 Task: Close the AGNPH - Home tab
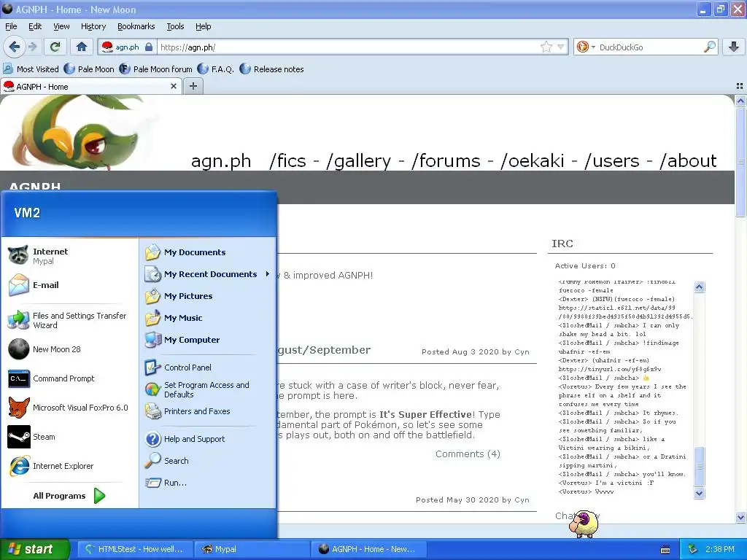(x=174, y=86)
